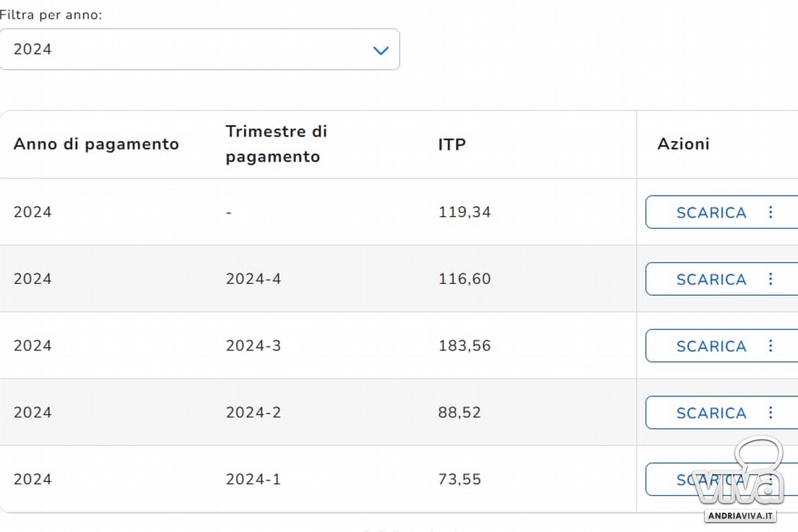Click the AndriaViva logo watermark
This screenshot has width=798, height=532.
pyautogui.click(x=739, y=479)
